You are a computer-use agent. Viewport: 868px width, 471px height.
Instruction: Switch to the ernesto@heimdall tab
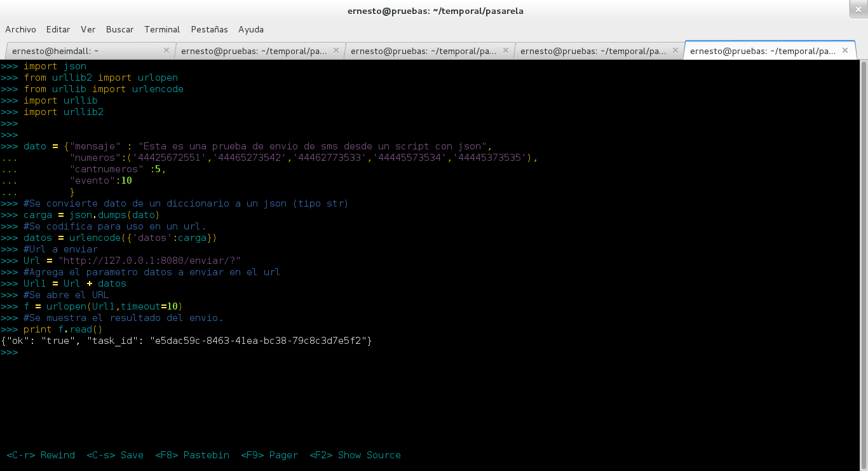83,51
